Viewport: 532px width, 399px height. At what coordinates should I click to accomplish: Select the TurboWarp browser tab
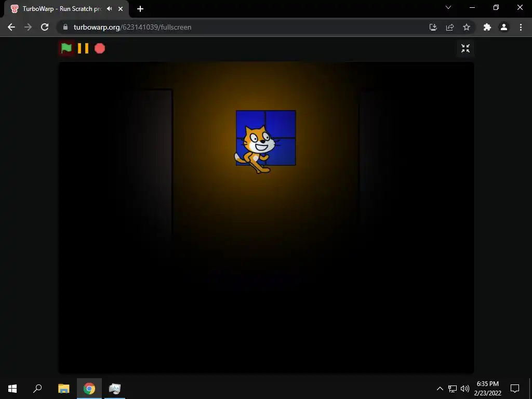(66, 9)
